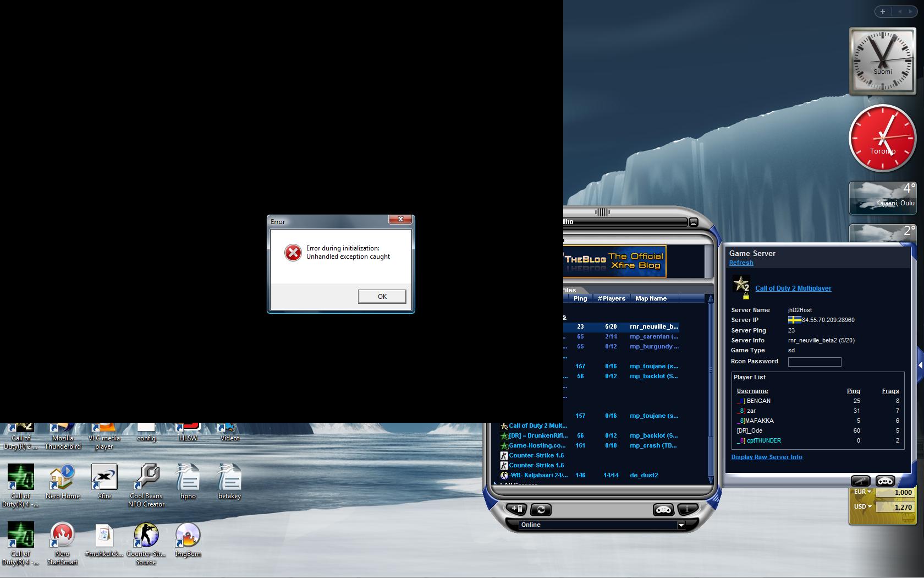Click the Suomi clock gadget
Screen dimensions: 924x578
[883, 61]
